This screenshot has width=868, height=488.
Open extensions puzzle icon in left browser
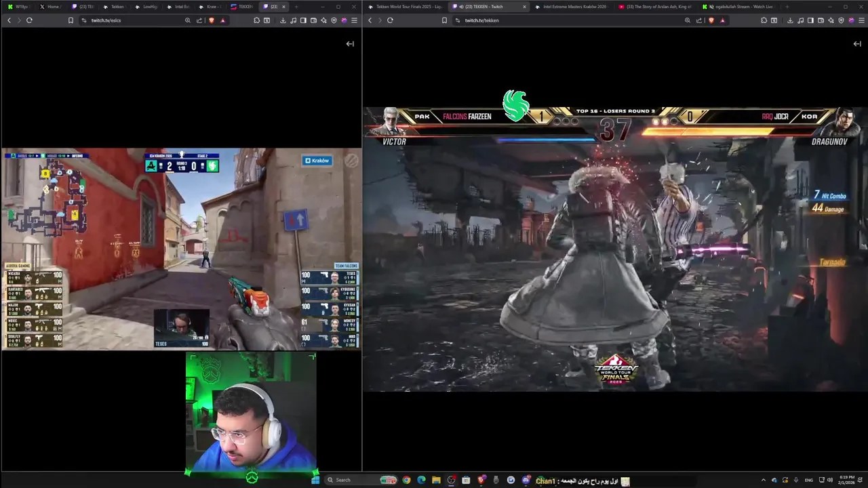click(x=257, y=20)
